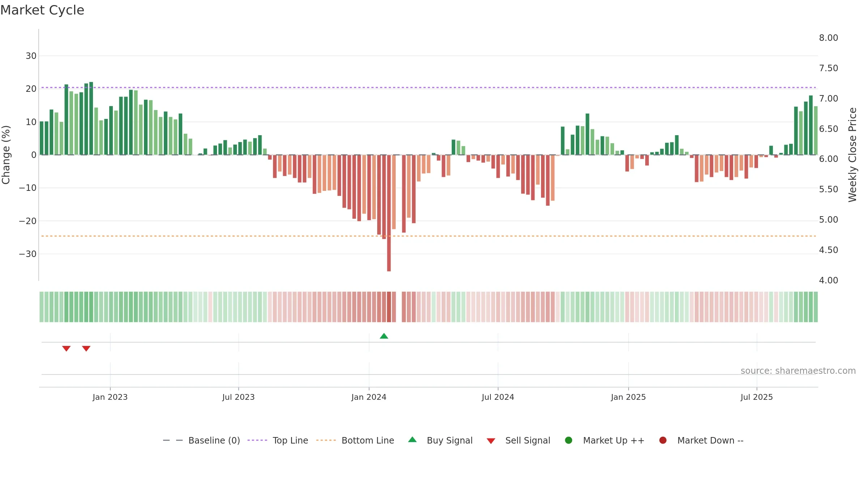The image size is (868, 488).
Task: Toggle the Bottom Line legend label
Action: coord(368,441)
